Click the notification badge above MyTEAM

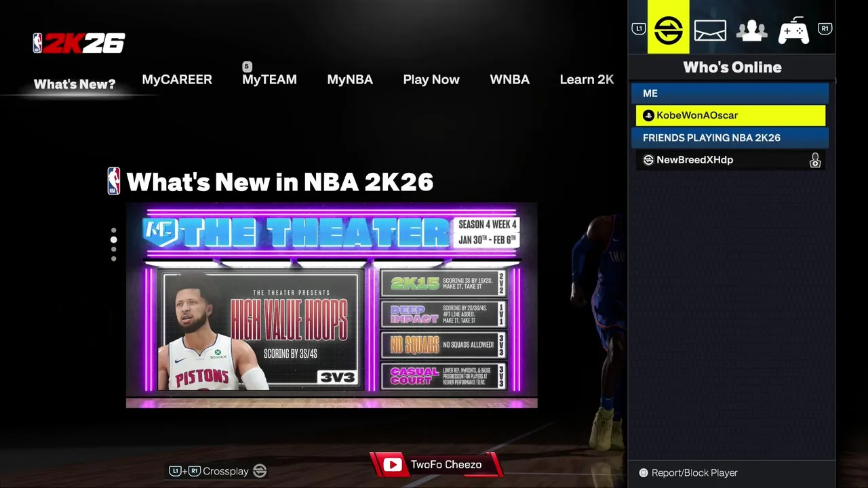pos(247,66)
